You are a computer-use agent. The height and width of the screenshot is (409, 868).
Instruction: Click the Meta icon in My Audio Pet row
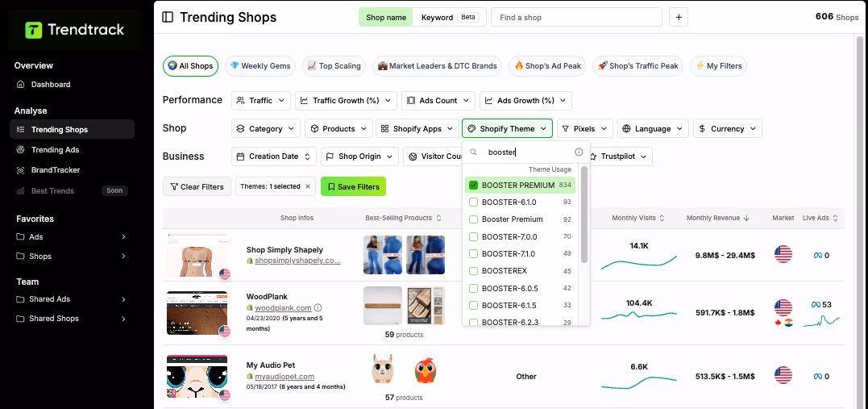click(x=817, y=376)
